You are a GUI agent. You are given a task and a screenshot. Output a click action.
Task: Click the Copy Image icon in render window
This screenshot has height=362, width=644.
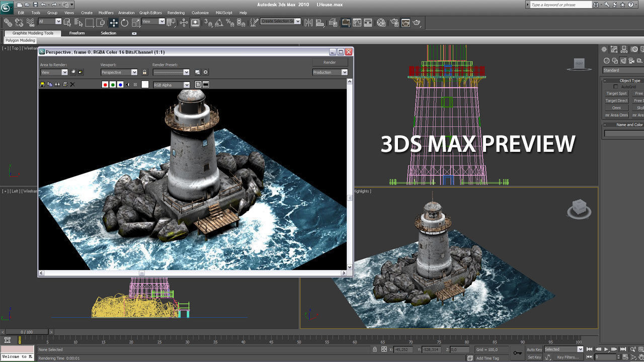50,84
